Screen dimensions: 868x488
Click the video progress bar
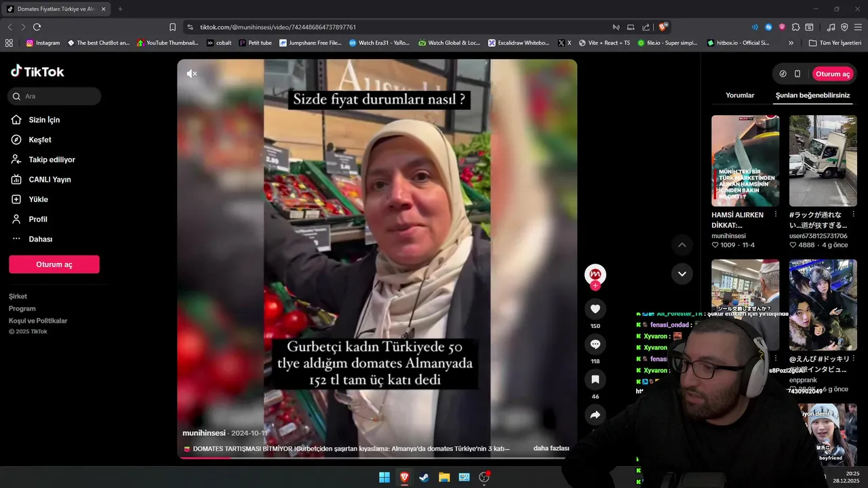[x=377, y=457]
